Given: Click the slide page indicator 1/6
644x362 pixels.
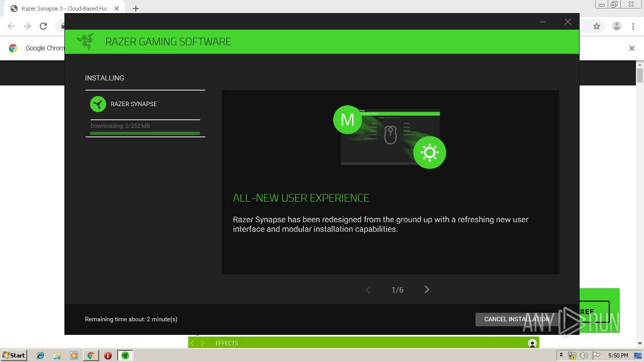Looking at the screenshot, I should [x=397, y=290].
